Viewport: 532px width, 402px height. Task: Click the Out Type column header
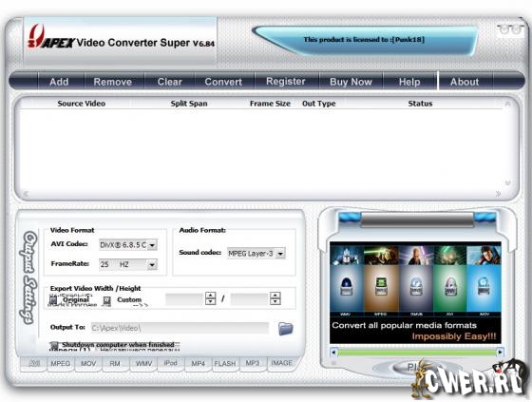(319, 104)
